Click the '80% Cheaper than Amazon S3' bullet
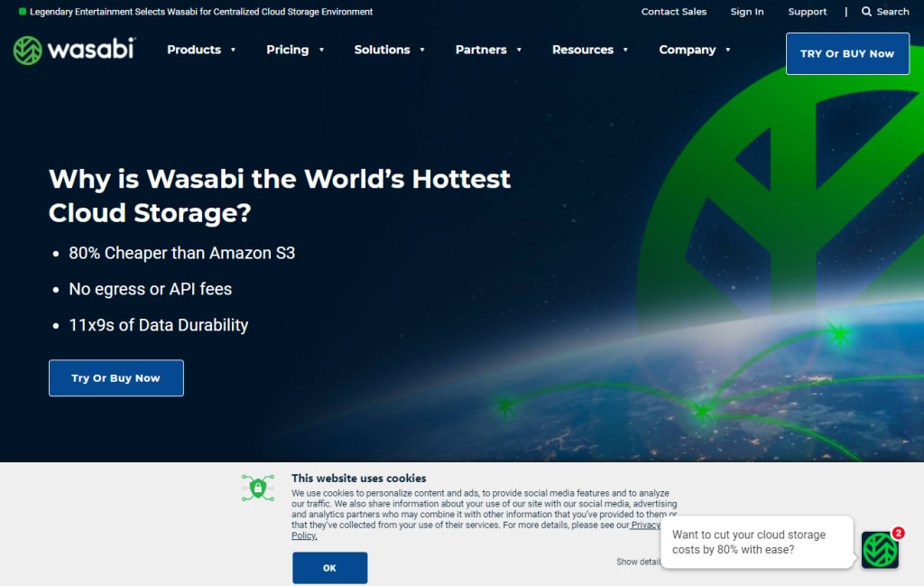 (x=182, y=253)
